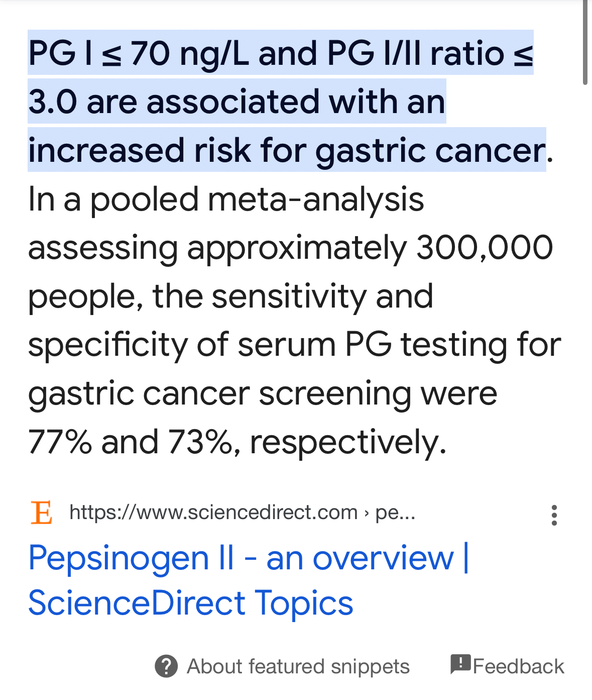Click the text "people, the sensitivity and"
This screenshot has width=592, height=700.
(230, 296)
